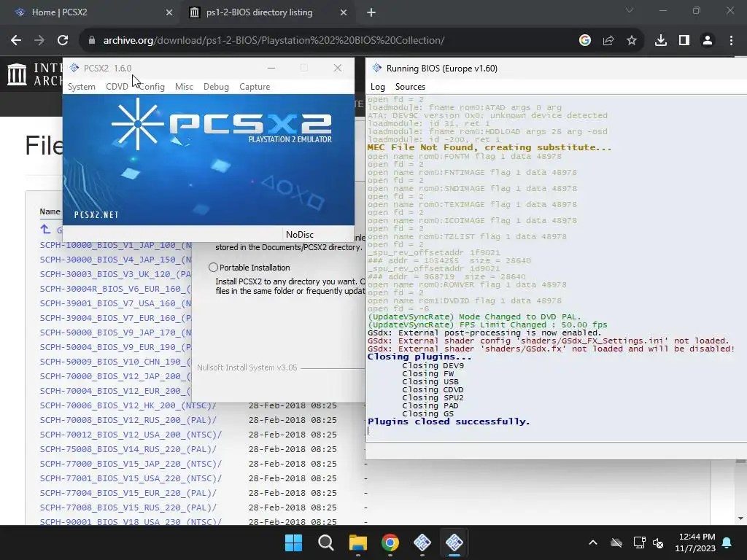Select the Portable Installation radio button
Image resolution: width=747 pixels, height=560 pixels.
pos(214,268)
